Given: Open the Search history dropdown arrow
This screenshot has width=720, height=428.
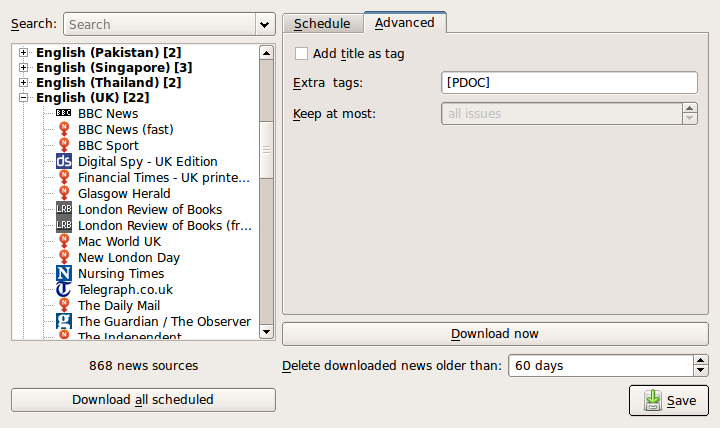Looking at the screenshot, I should tap(264, 24).
